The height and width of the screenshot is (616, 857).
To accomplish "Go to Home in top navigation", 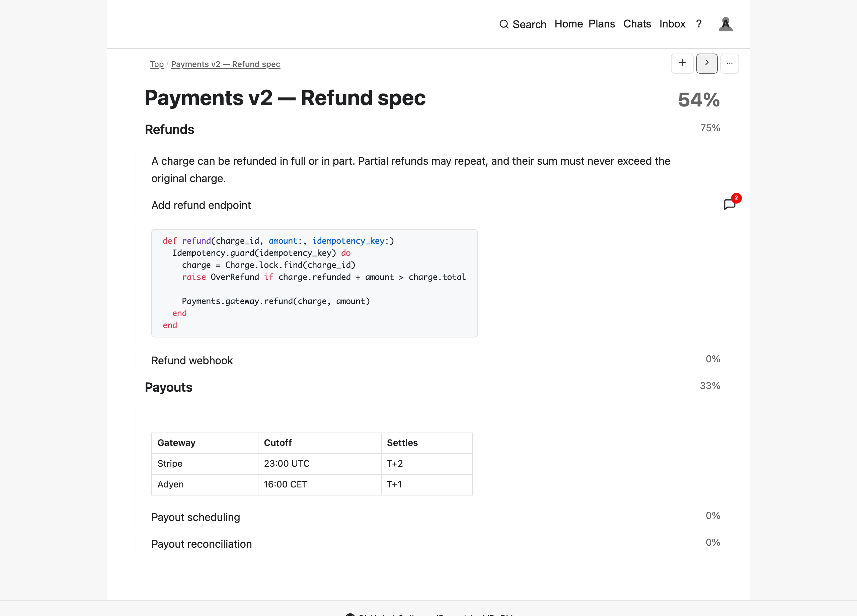I will pos(568,24).
